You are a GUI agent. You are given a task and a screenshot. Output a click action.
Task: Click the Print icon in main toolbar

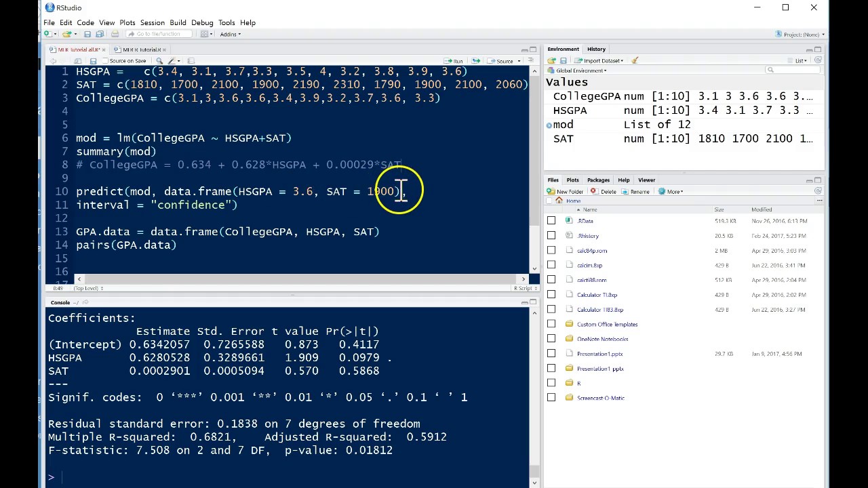coord(115,34)
